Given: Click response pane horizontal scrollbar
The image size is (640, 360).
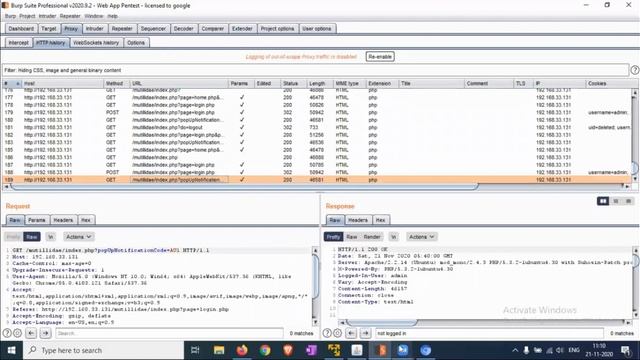Looking at the screenshot, I should (x=381, y=322).
